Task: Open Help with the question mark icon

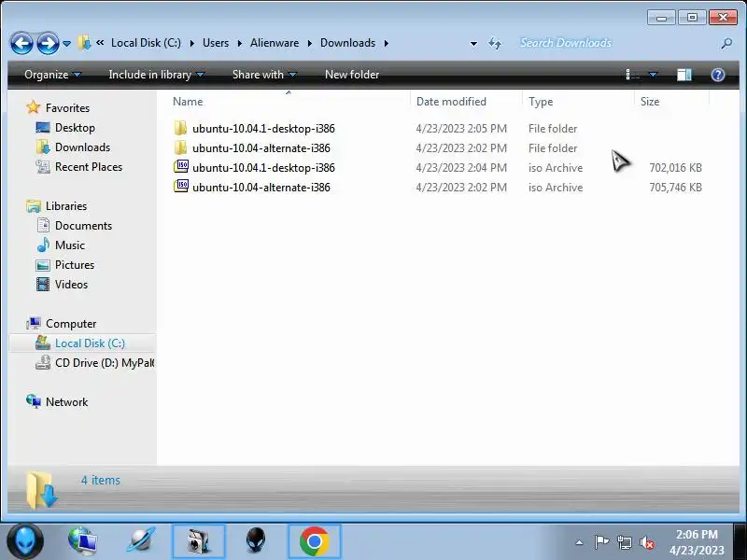Action: 718,75
